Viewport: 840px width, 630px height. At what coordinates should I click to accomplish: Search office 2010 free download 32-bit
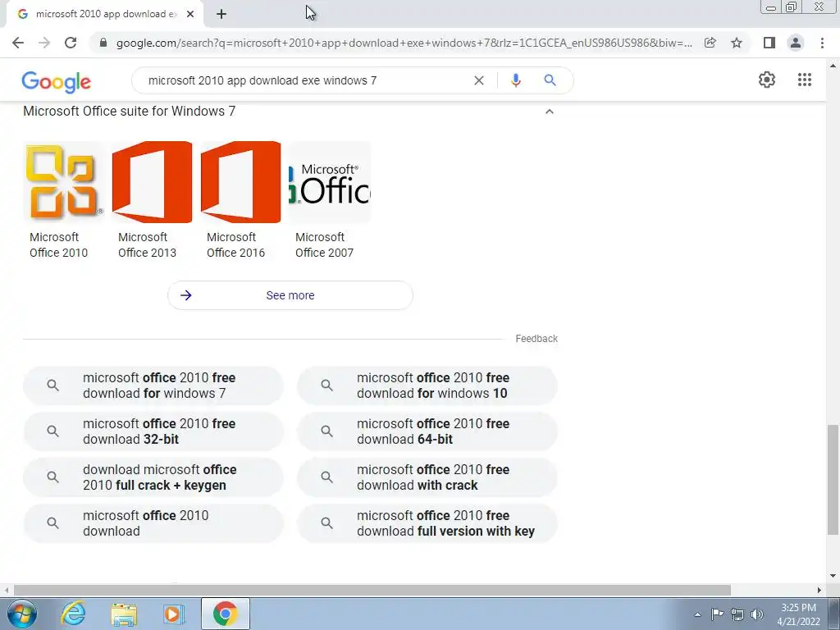click(x=153, y=431)
